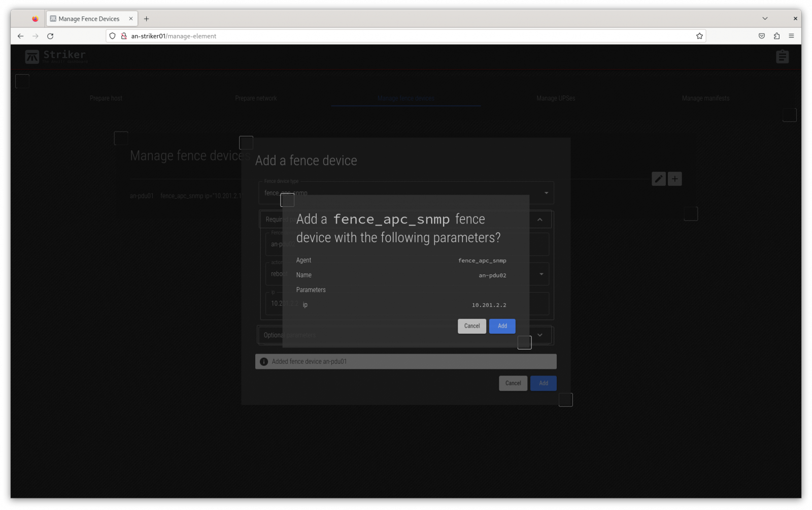Open the Fence device type dropdown
The width and height of the screenshot is (812, 510).
coord(546,193)
